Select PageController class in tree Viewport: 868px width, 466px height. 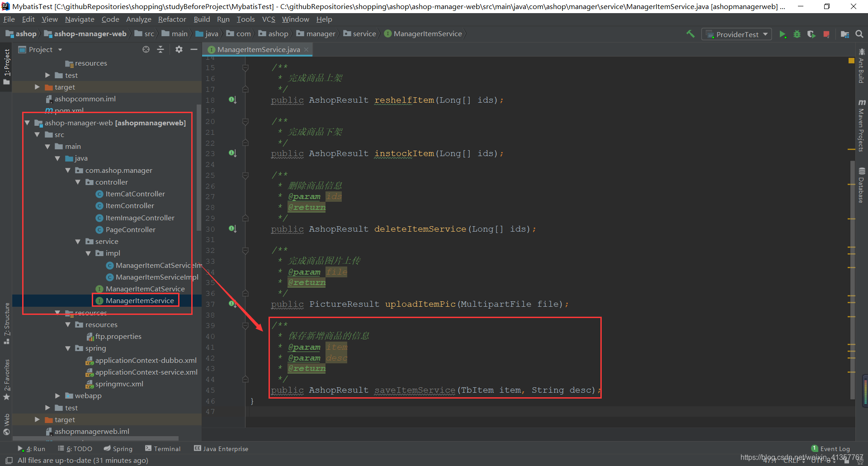(130, 230)
